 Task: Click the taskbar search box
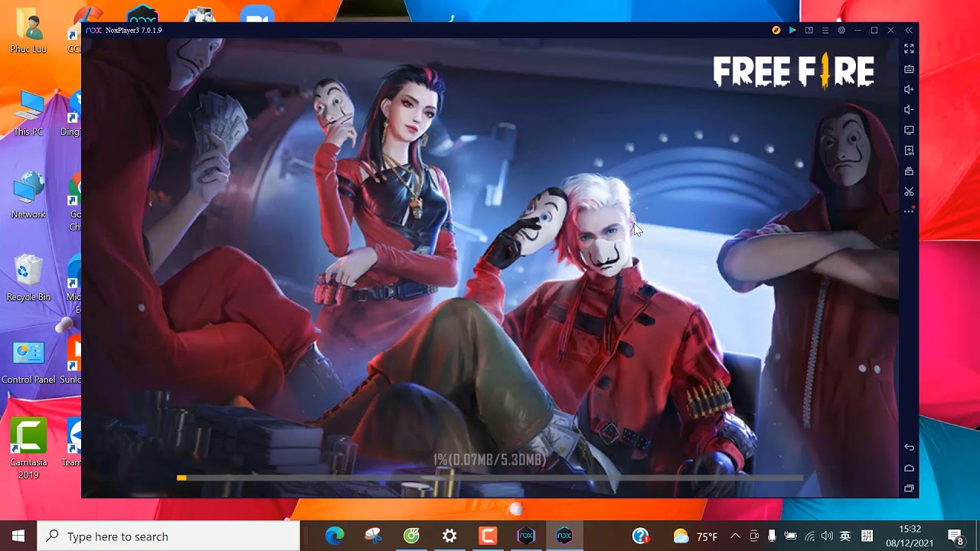point(168,536)
